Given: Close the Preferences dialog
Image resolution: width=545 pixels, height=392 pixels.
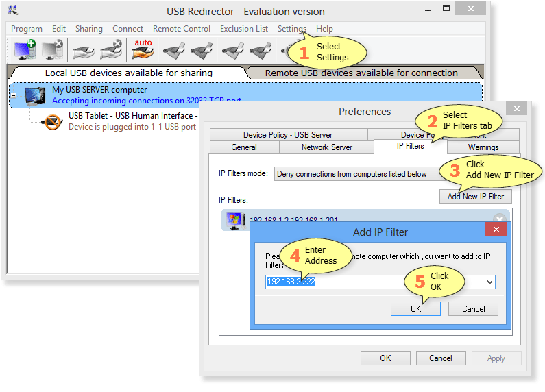Looking at the screenshot, I should (517, 109).
